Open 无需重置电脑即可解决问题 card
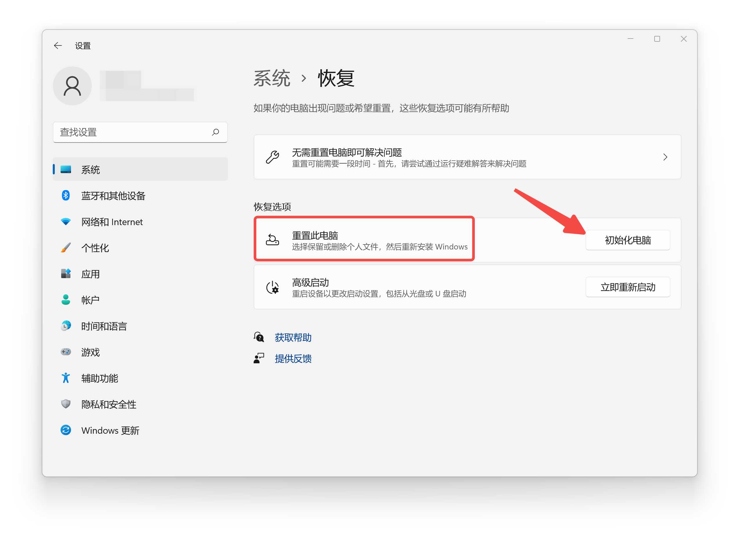 point(467,157)
